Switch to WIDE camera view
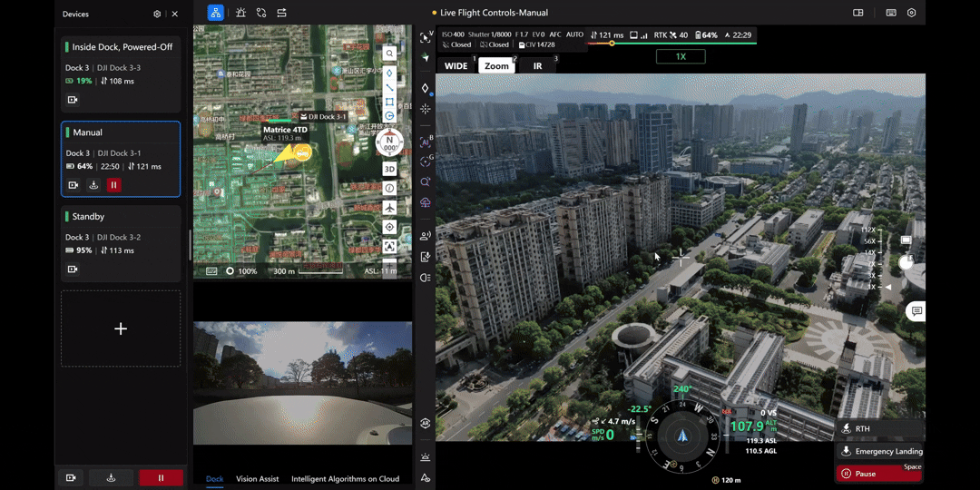This screenshot has width=980, height=490. click(x=456, y=65)
